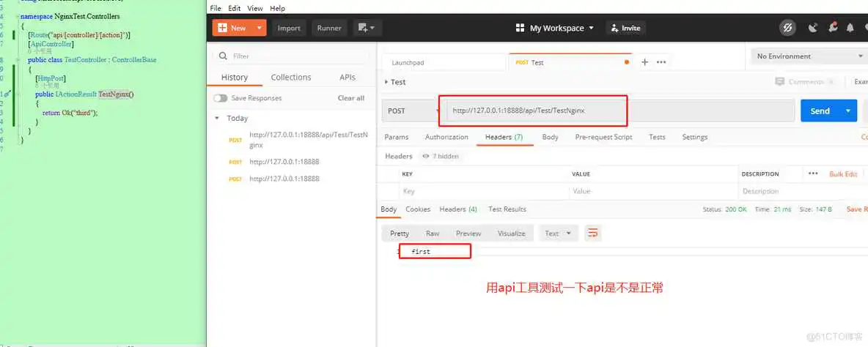Open the Edit menu
868x347 pixels.
234,8
